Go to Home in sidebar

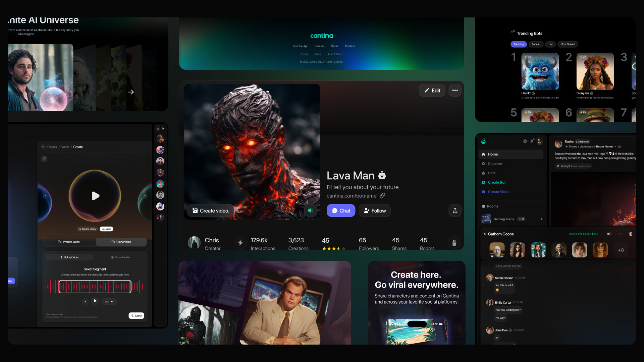coord(511,154)
